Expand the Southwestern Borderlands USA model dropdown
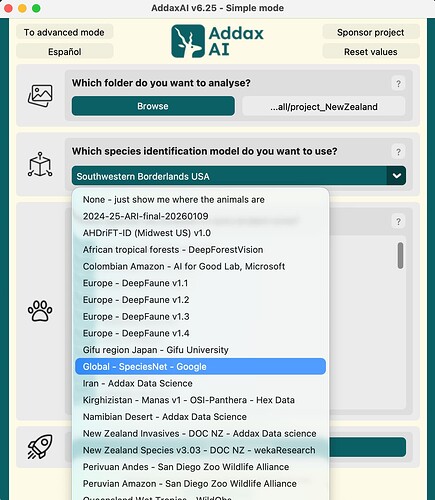 click(239, 176)
